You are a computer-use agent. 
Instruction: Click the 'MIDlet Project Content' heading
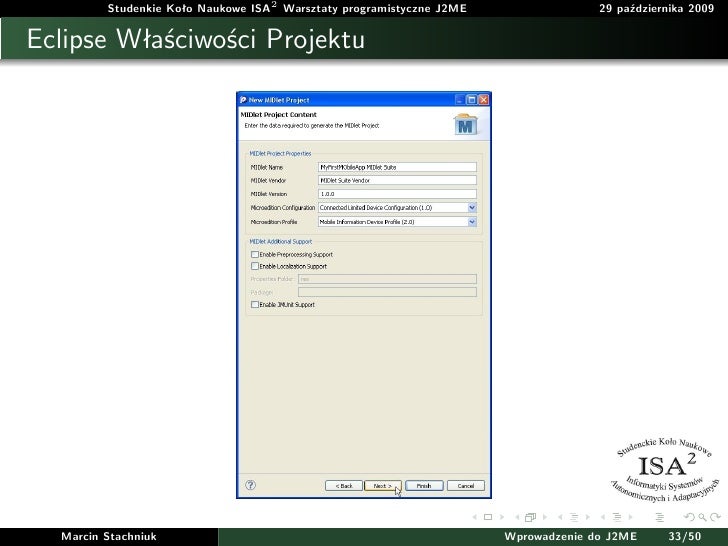279,115
